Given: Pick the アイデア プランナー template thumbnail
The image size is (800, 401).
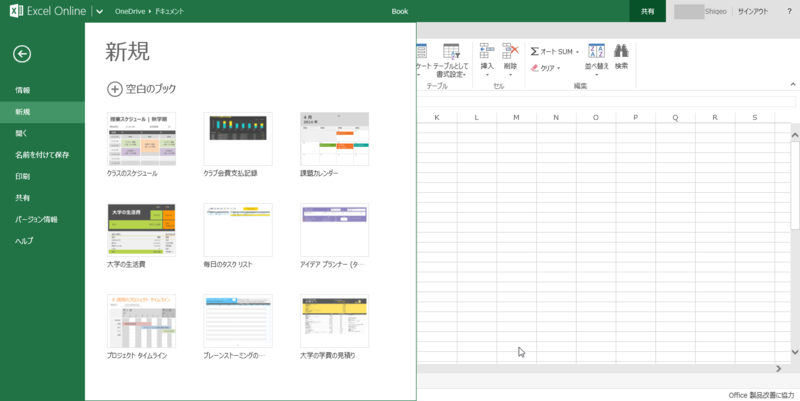Looking at the screenshot, I should click(334, 230).
